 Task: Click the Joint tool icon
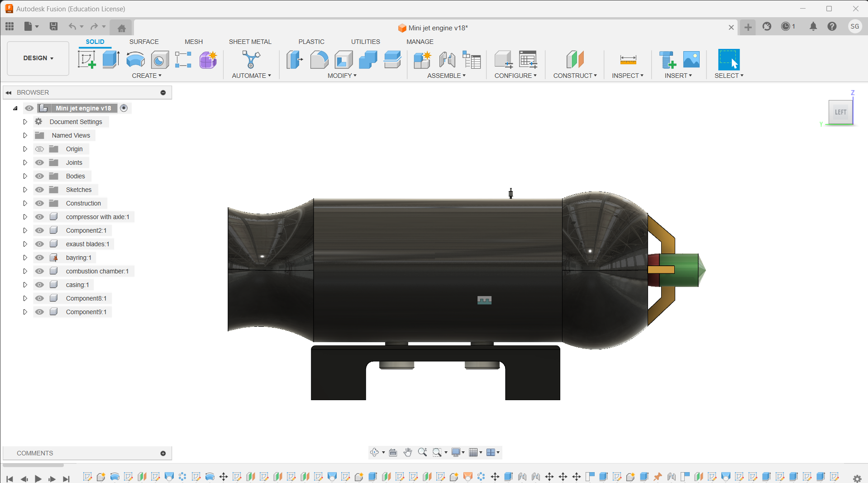[x=447, y=60]
